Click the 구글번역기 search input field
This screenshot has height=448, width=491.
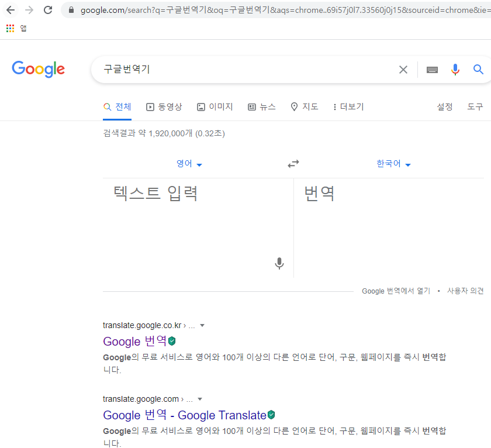pos(247,69)
